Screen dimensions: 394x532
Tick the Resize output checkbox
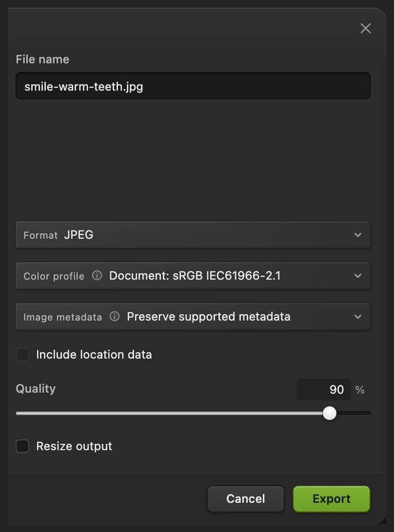pos(22,446)
